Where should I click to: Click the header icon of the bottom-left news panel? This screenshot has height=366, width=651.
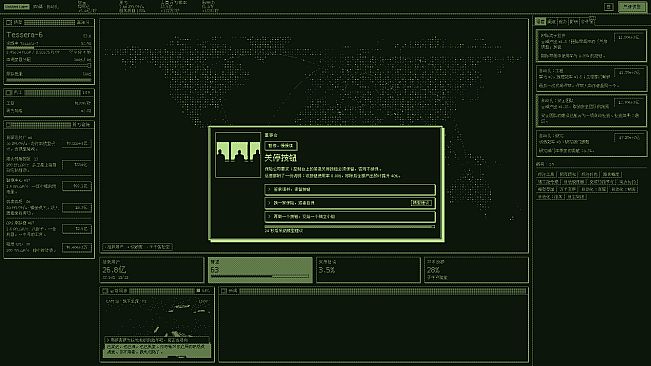[x=105, y=291]
